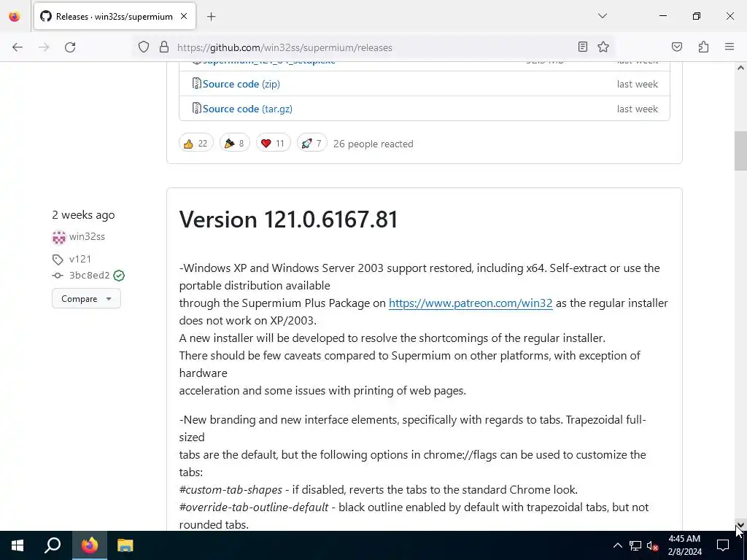Click network tray icon

click(635, 545)
